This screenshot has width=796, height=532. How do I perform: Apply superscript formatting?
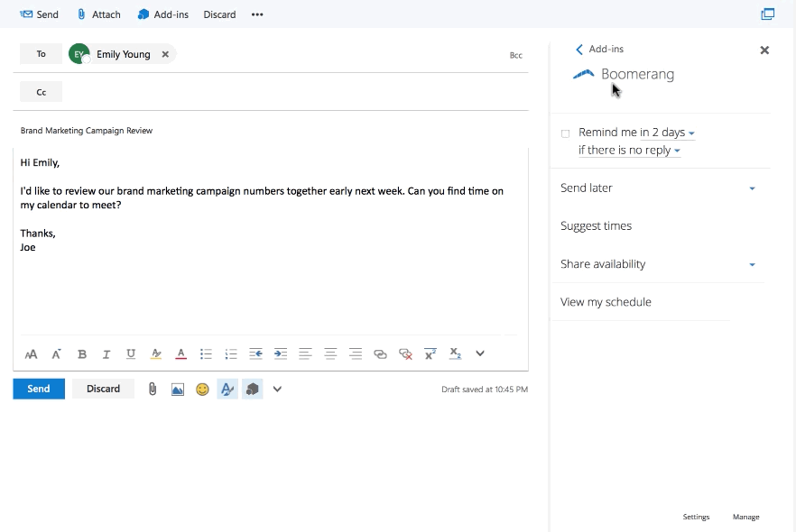[x=430, y=354]
